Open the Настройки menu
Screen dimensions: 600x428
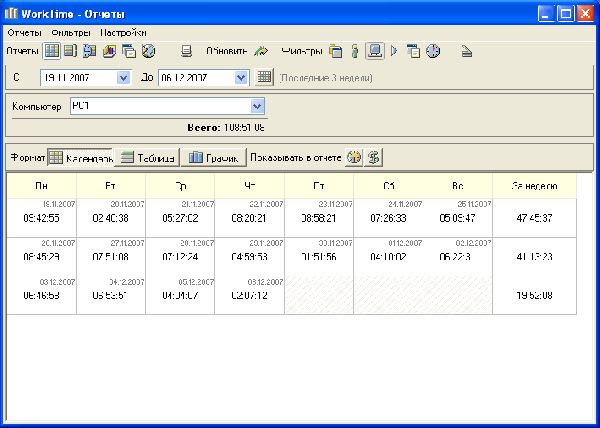(123, 33)
